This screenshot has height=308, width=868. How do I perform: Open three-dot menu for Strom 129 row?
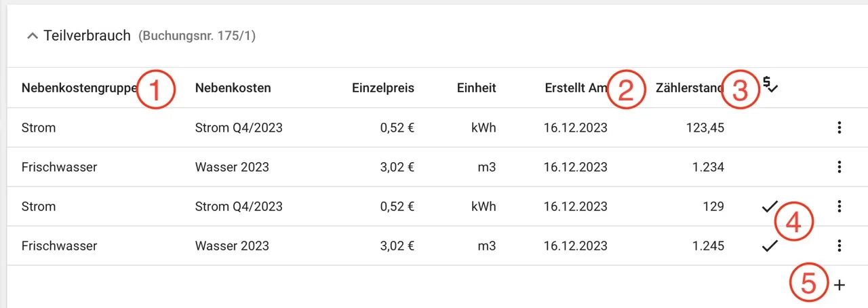840,206
